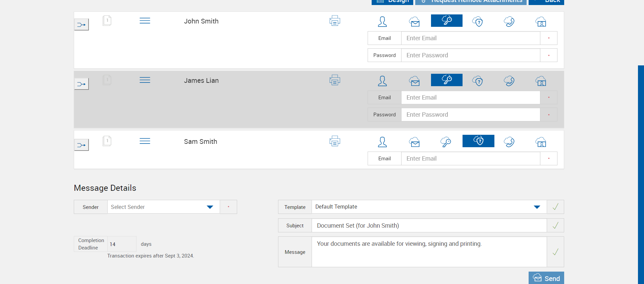Click the printer icon in James Lian's row
644x284 pixels.
click(x=335, y=80)
